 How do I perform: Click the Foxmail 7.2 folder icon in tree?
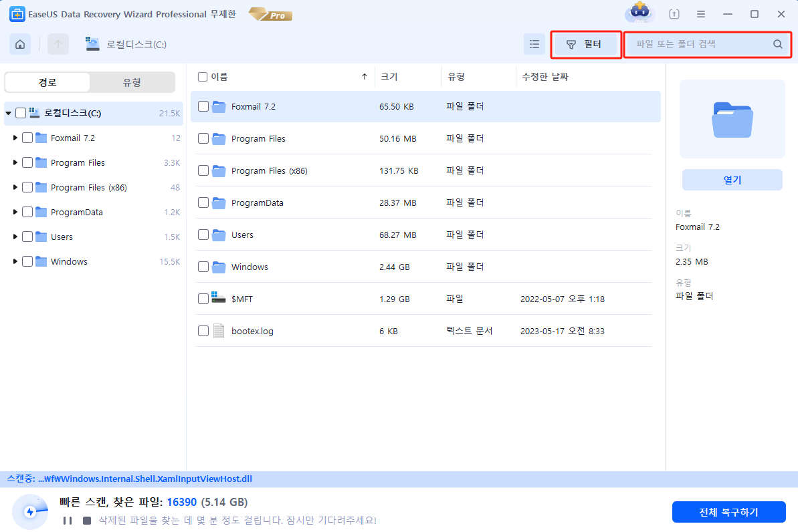[41, 138]
